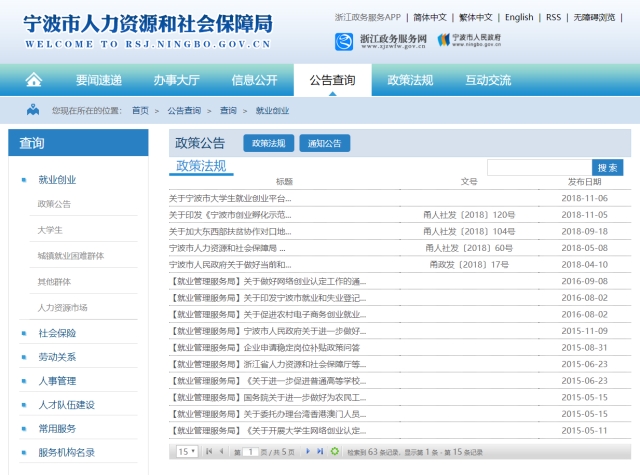Expand 人事管理 sidebar section
Viewport: 640px width, 475px height.
coord(57,381)
